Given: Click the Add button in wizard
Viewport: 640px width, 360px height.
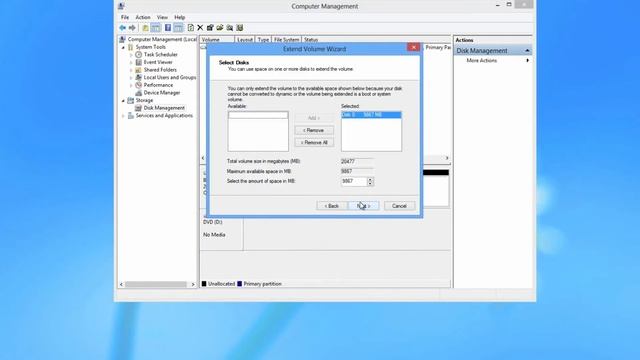Looking at the screenshot, I should coord(314,118).
